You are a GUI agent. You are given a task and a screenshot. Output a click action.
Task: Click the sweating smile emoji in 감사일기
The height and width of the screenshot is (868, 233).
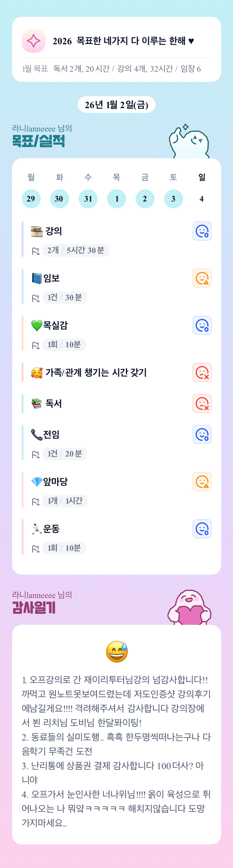pyautogui.click(x=117, y=651)
